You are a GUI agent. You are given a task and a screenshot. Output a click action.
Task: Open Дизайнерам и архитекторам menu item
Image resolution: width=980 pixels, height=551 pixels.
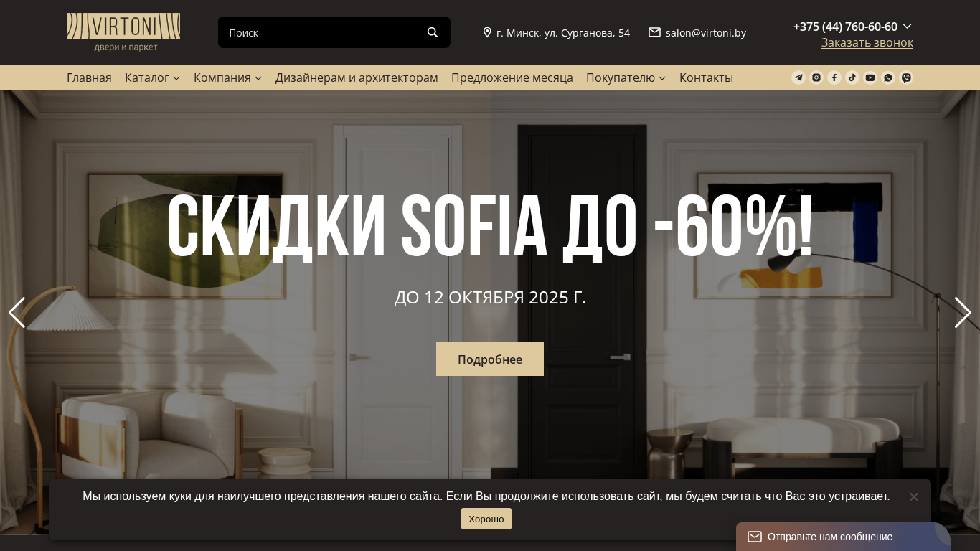pos(357,77)
